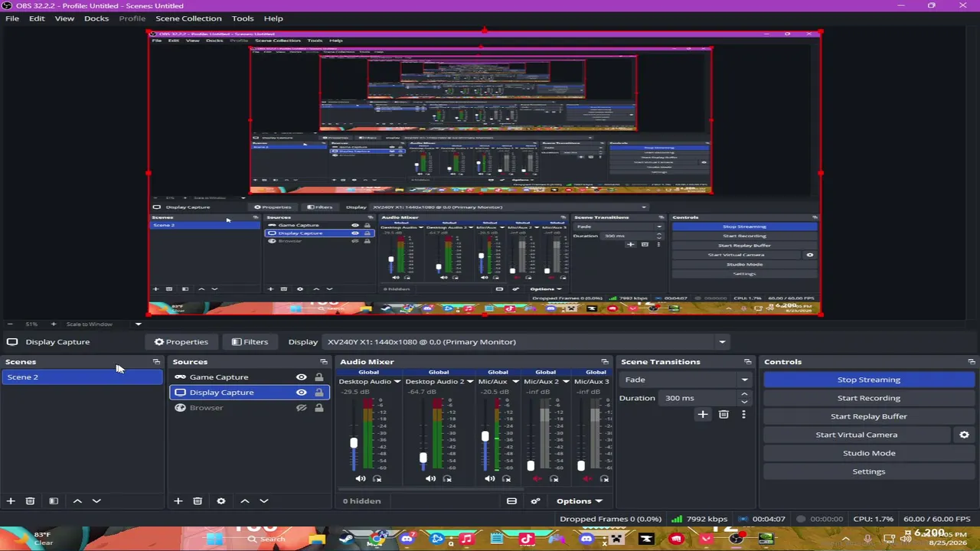980x551 pixels.
Task: Toggle monitoring headphone icon for Desktop Audio
Action: click(377, 479)
